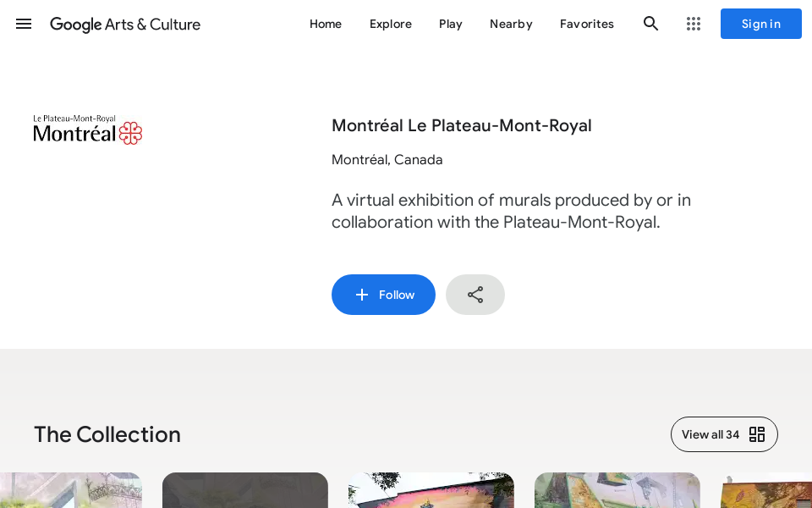Click the grid icon inside View all button
This screenshot has height=508, width=812.
click(757, 434)
